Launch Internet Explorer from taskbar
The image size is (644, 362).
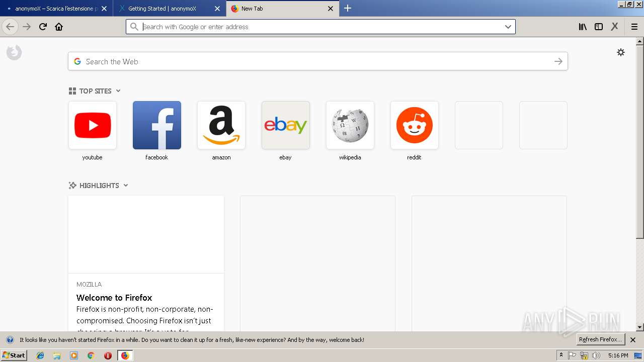(x=40, y=355)
